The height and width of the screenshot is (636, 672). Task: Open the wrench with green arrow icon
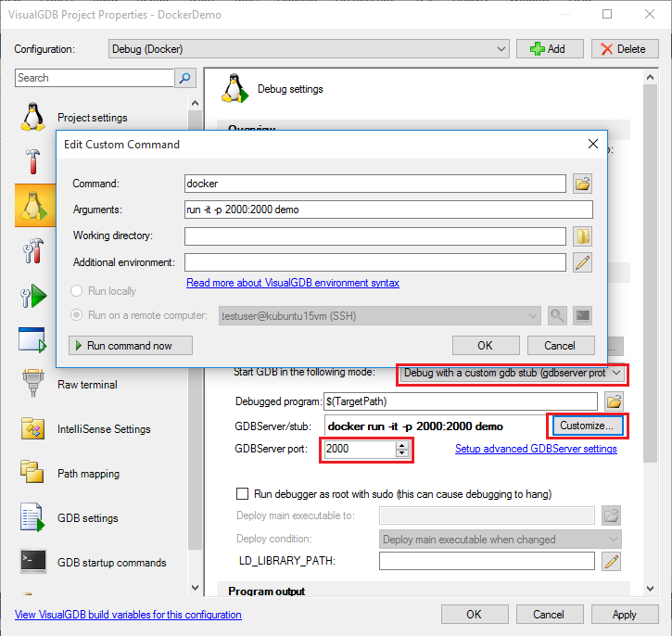click(x=33, y=296)
